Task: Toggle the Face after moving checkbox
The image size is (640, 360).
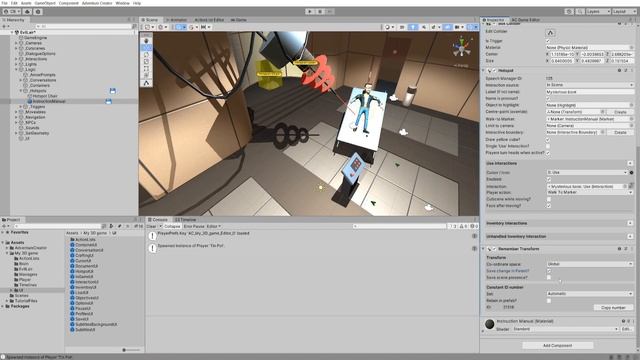Action: [548, 206]
